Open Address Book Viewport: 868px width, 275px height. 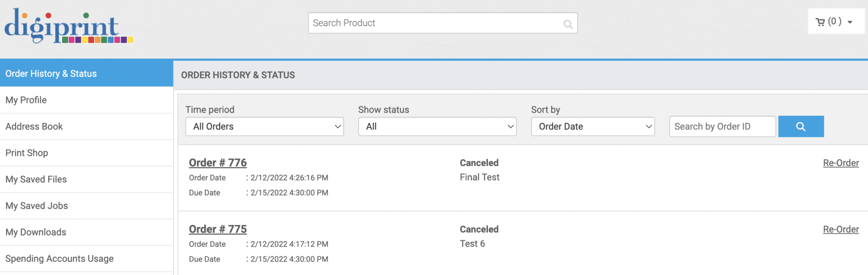click(x=86, y=126)
